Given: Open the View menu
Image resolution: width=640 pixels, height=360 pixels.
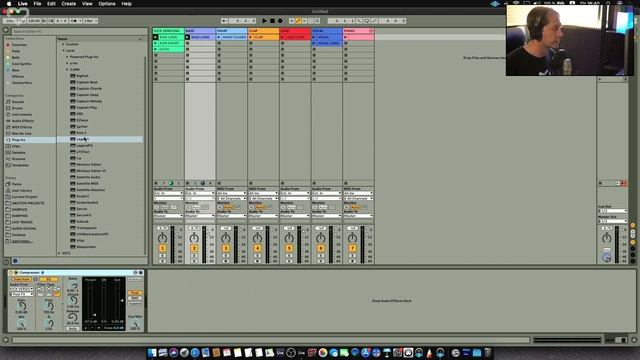Looking at the screenshot, I should point(87,4).
